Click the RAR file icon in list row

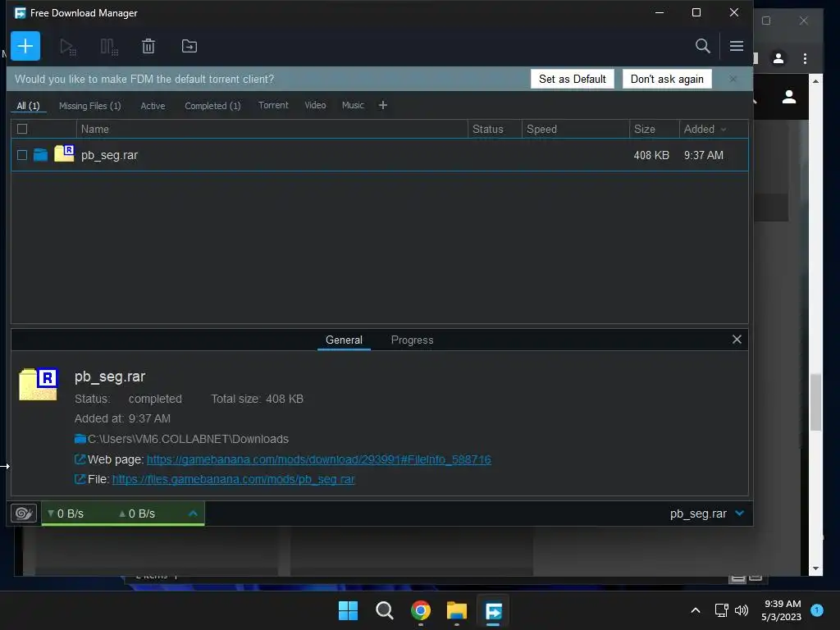pyautogui.click(x=64, y=153)
